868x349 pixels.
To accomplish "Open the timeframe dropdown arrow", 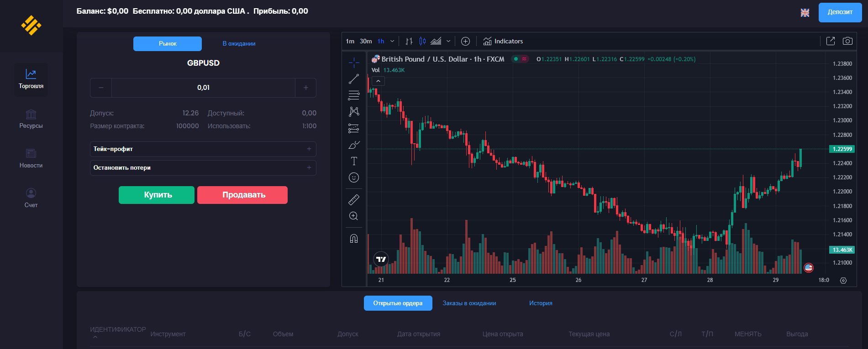I will (x=392, y=41).
